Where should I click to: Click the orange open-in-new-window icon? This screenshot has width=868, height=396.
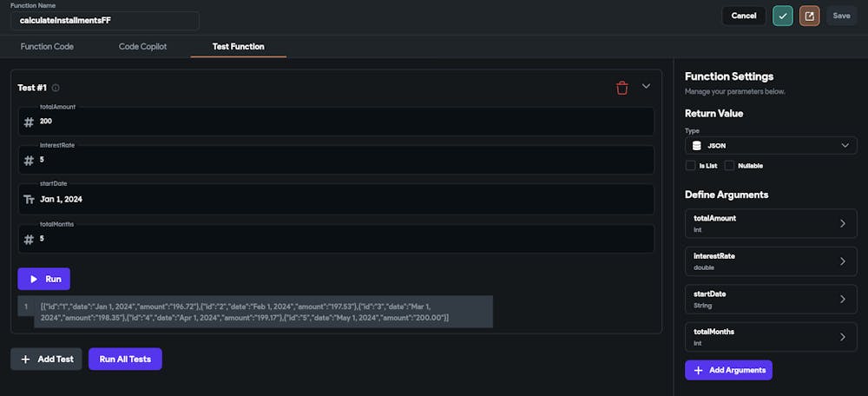pyautogui.click(x=809, y=16)
